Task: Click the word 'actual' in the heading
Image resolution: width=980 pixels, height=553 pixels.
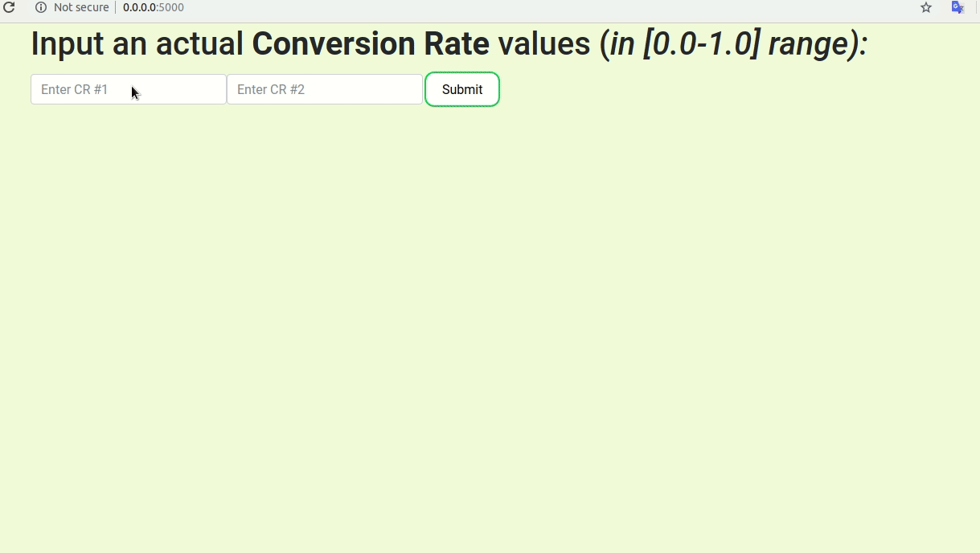Action: pyautogui.click(x=199, y=44)
